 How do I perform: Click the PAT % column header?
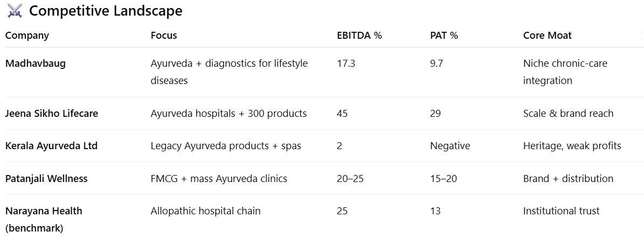point(444,36)
